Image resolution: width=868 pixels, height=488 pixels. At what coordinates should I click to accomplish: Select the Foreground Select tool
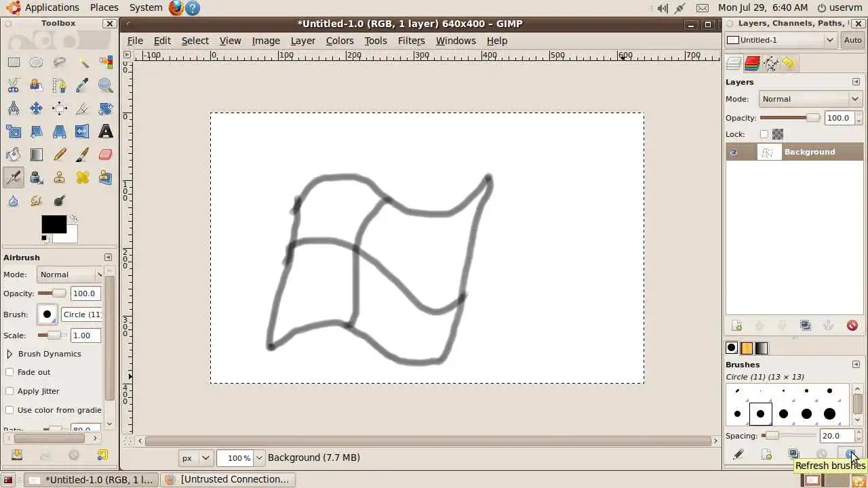tap(37, 85)
